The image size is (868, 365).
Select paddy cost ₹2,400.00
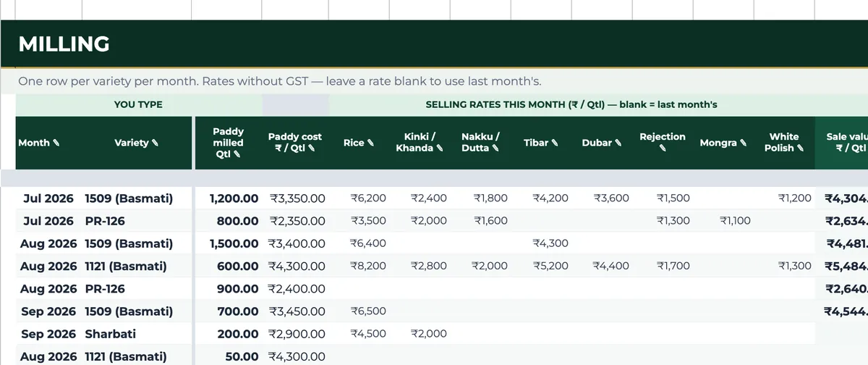pos(297,289)
